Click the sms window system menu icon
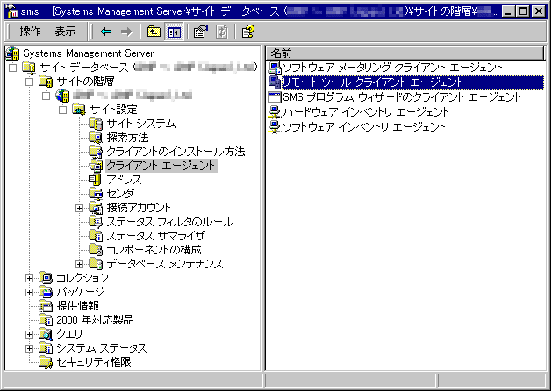Viewport: 552px width, 392px height. (11, 11)
